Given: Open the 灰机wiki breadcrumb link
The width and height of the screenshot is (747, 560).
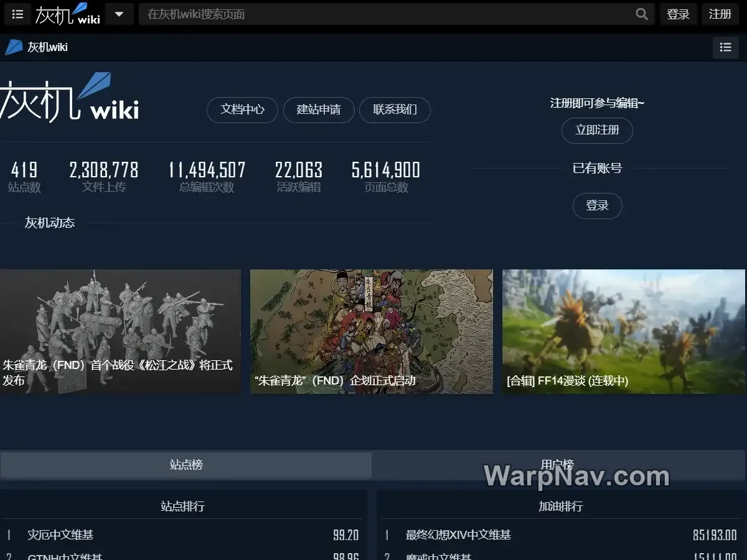Looking at the screenshot, I should 47,47.
